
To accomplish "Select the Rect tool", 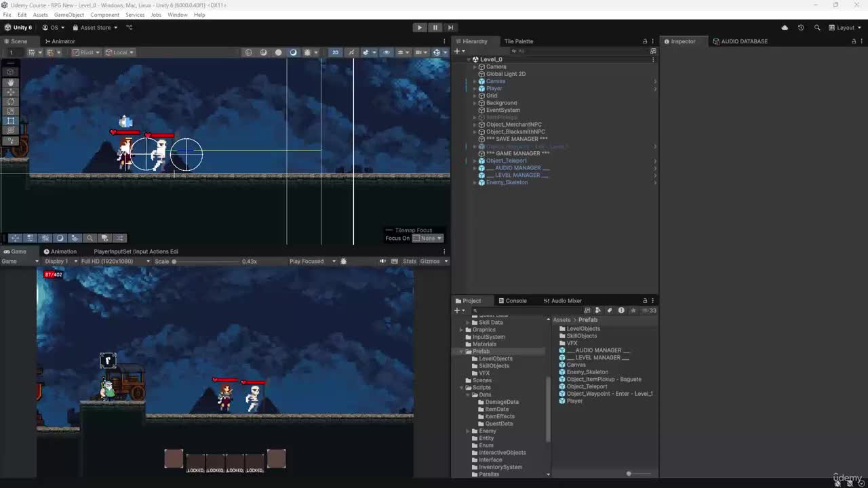I will (11, 121).
